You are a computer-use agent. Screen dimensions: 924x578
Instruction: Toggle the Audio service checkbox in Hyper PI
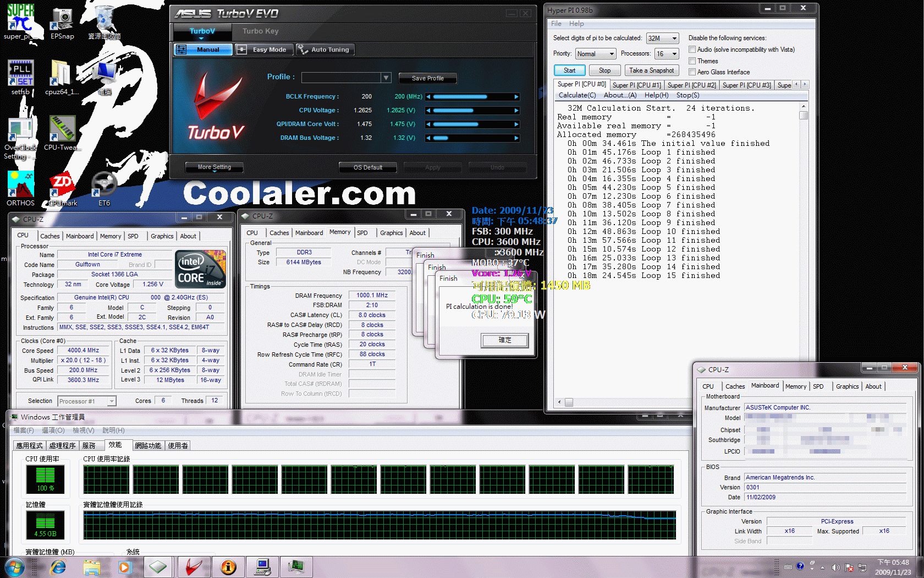(x=692, y=50)
